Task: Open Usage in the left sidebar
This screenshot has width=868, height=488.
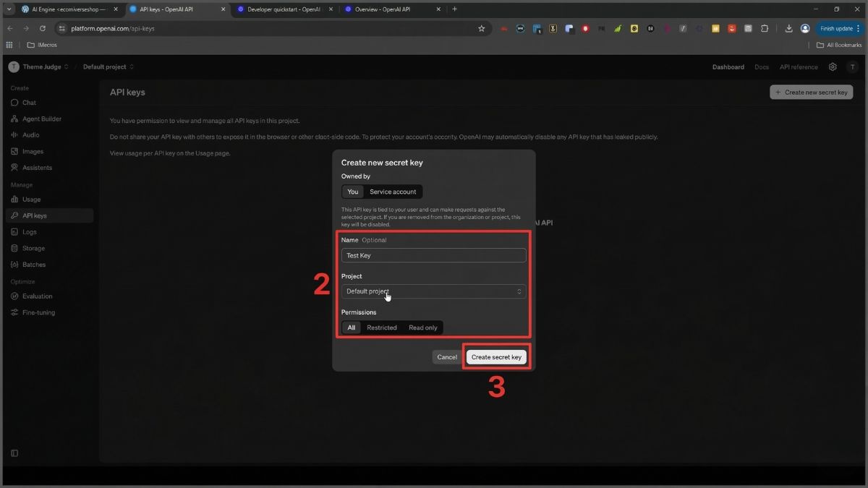Action: [31, 200]
